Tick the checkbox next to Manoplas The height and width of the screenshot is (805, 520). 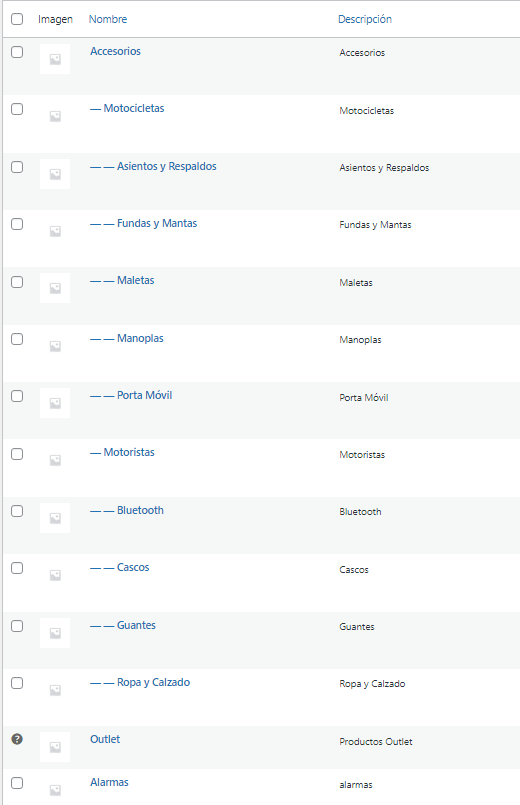17,339
